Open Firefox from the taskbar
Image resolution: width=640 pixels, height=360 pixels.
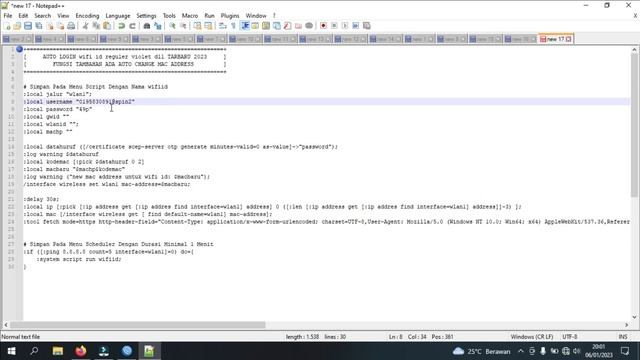81,351
